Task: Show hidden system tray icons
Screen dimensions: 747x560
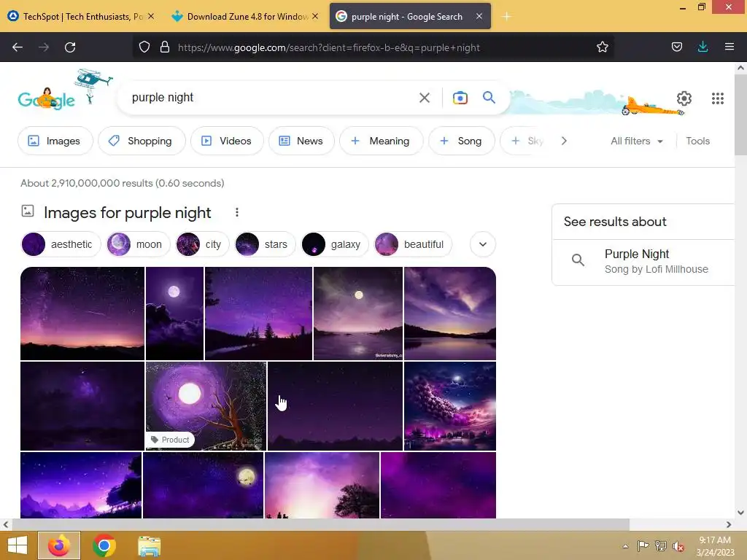Action: pyautogui.click(x=625, y=546)
